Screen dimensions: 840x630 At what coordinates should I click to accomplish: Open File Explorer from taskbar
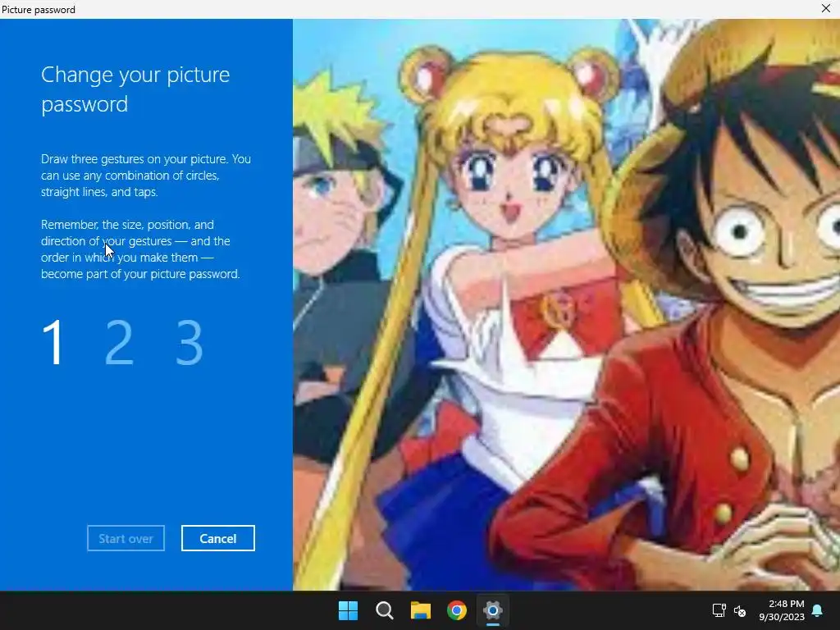[x=421, y=610]
